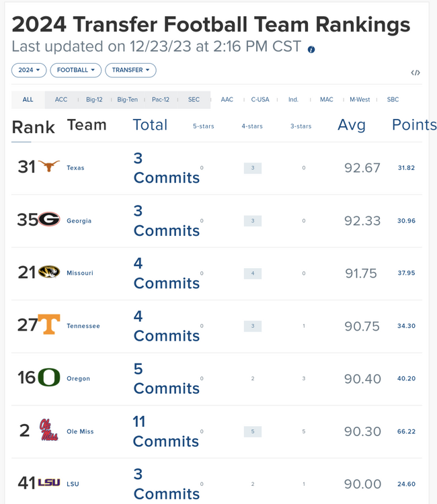Switch to the Big-Ten tab
The width and height of the screenshot is (437, 504).
pyautogui.click(x=127, y=99)
